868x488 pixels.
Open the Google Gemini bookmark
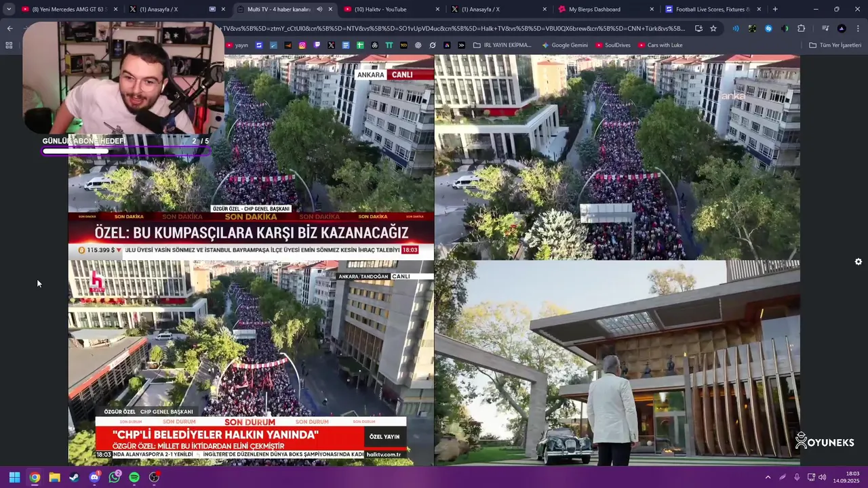point(565,45)
